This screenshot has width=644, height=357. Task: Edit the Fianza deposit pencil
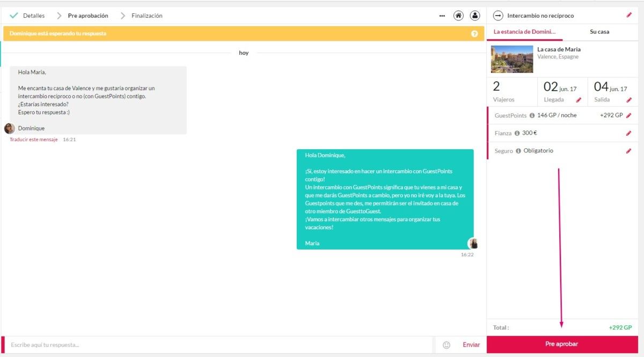click(x=629, y=133)
